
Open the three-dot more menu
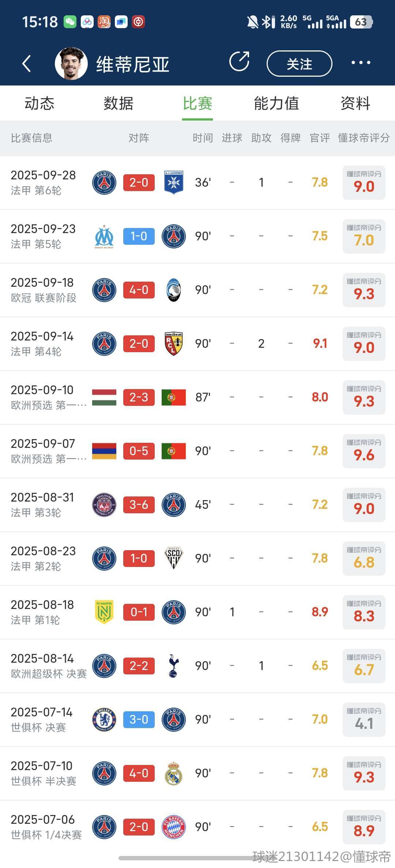pyautogui.click(x=361, y=63)
